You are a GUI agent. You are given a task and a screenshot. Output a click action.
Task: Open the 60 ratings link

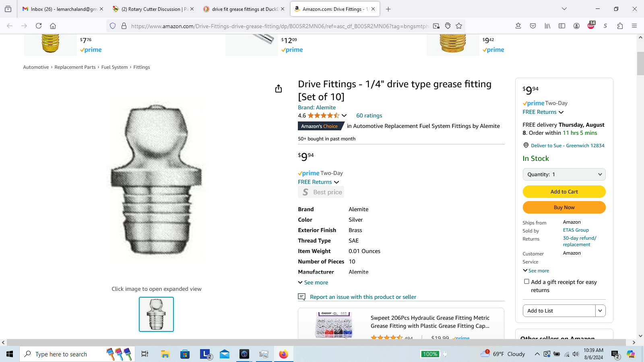(x=369, y=115)
